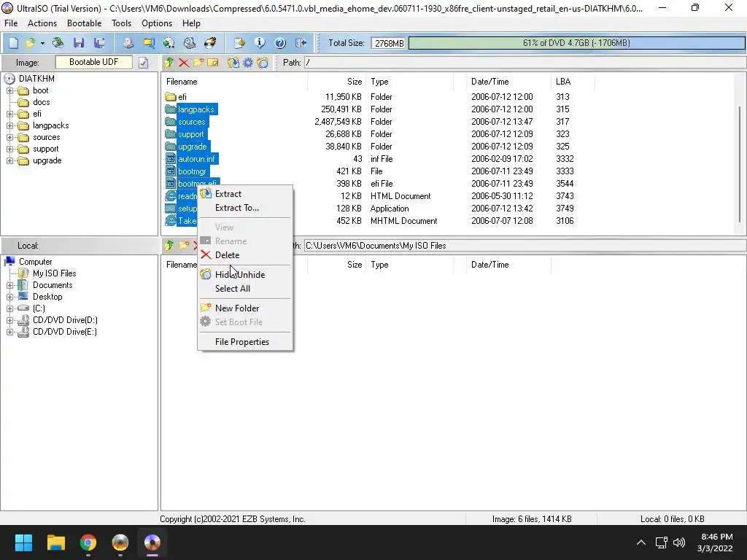Click the Extract icon in image toolbar
The image size is (747, 560).
pyautogui.click(x=233, y=63)
